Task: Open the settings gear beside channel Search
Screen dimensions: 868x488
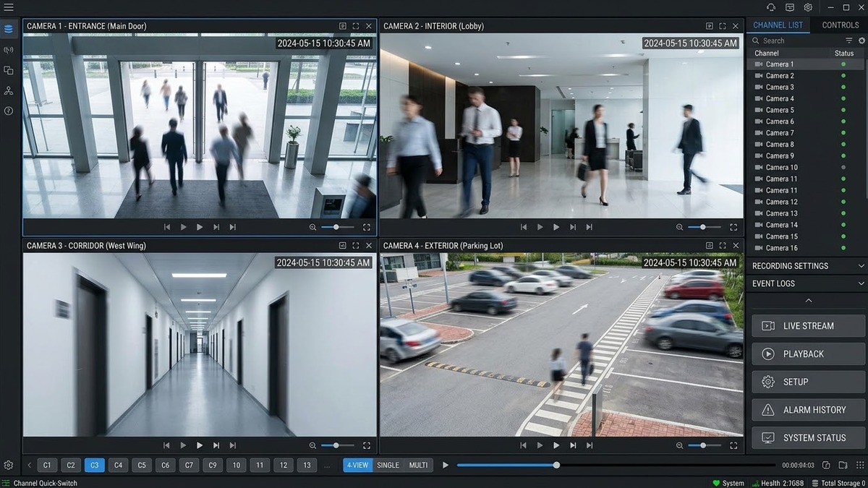Action: 861,41
